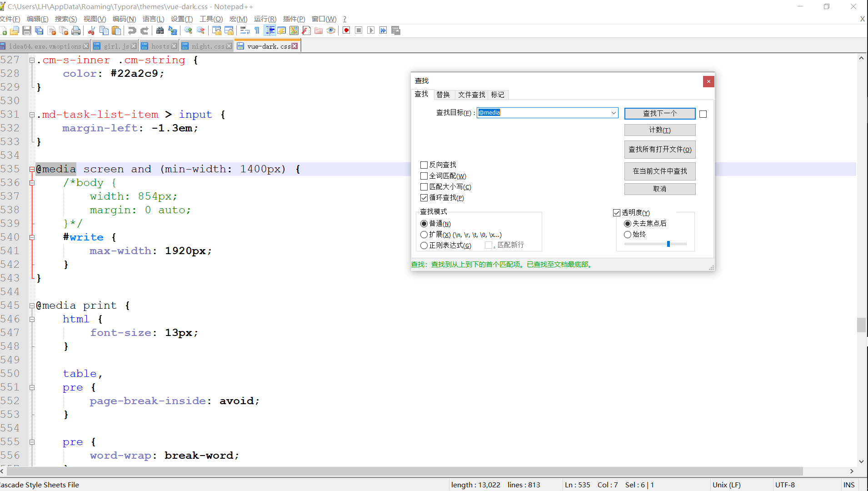Screen dimensions: 868x491
Task: Open the 编码(N) menu
Action: (x=124, y=19)
